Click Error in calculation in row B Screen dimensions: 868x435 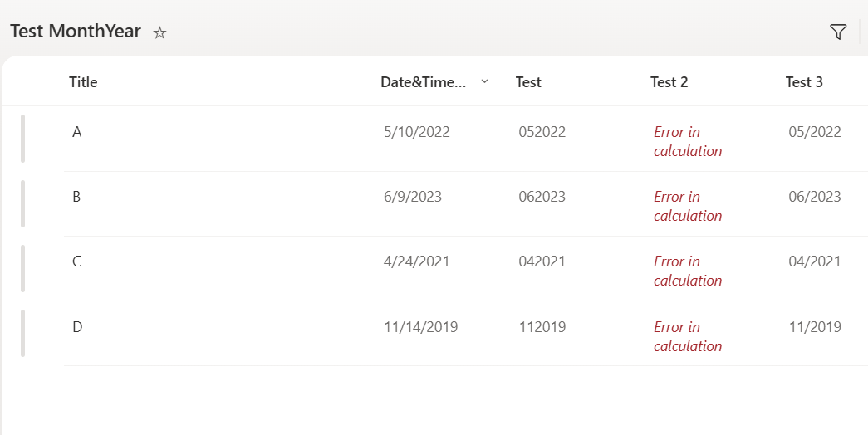tap(688, 206)
